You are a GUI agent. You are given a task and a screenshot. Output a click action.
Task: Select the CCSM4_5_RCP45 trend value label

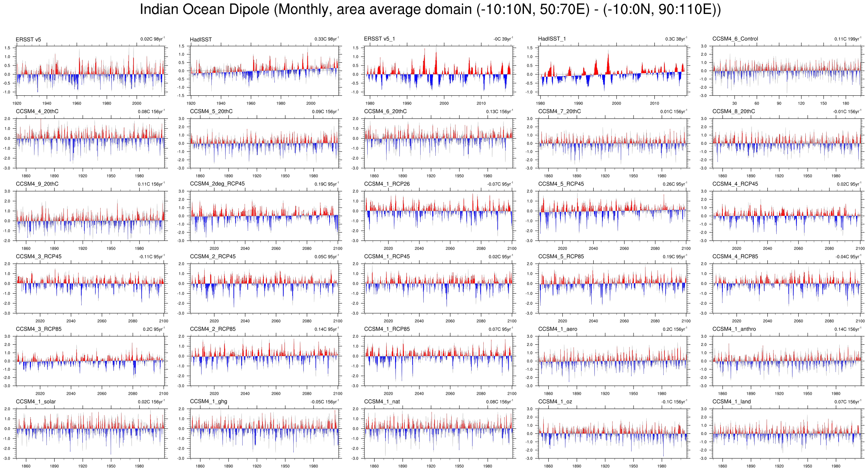[675, 184]
